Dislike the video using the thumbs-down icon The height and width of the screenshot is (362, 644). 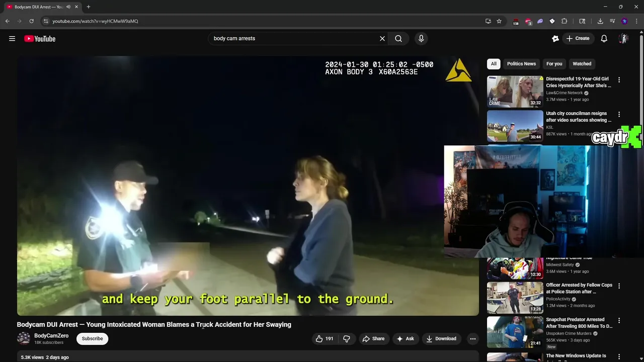(x=347, y=339)
